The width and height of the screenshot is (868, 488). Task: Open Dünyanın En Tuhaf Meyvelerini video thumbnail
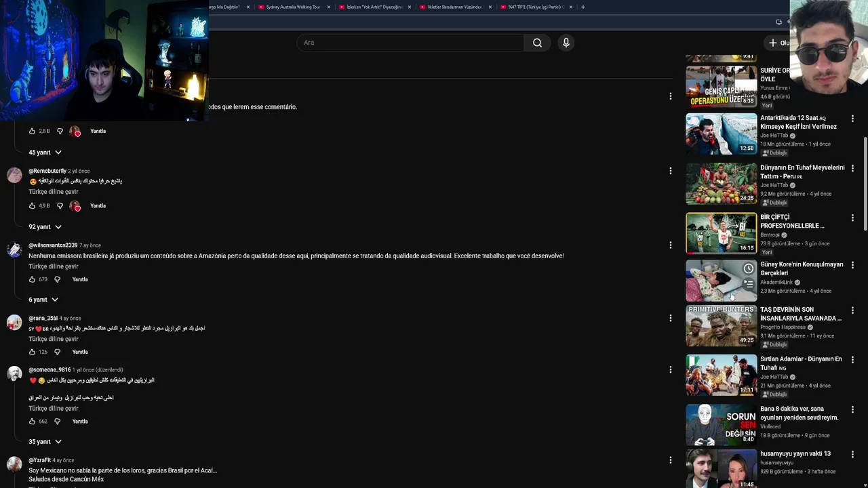coord(721,183)
